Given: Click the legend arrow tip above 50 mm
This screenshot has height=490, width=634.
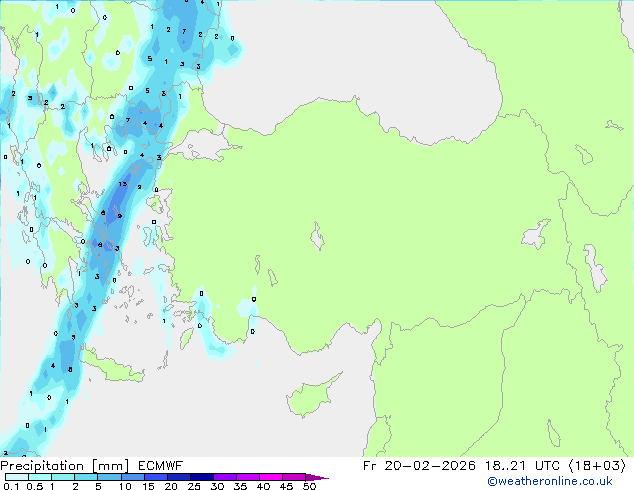Looking at the screenshot, I should [317, 477].
